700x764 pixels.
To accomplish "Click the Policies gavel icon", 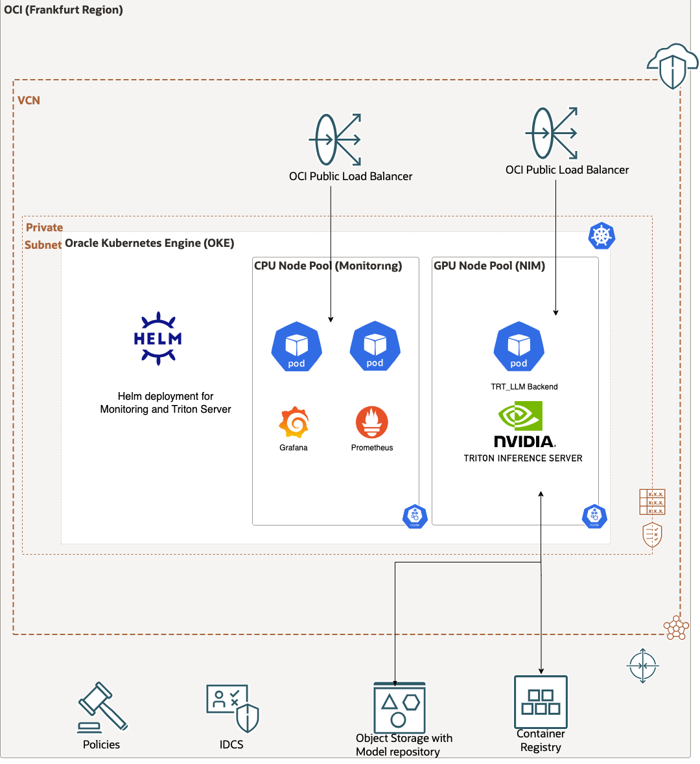I will click(102, 708).
